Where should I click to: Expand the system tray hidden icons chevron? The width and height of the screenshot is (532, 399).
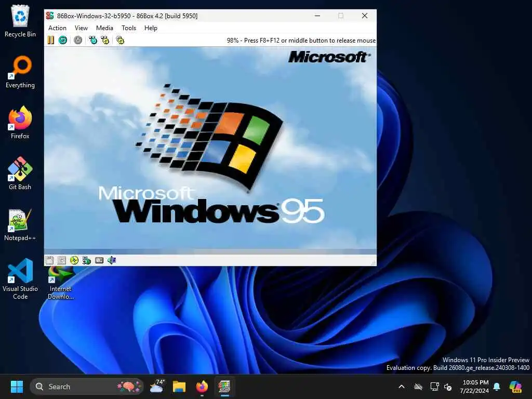[402, 387]
